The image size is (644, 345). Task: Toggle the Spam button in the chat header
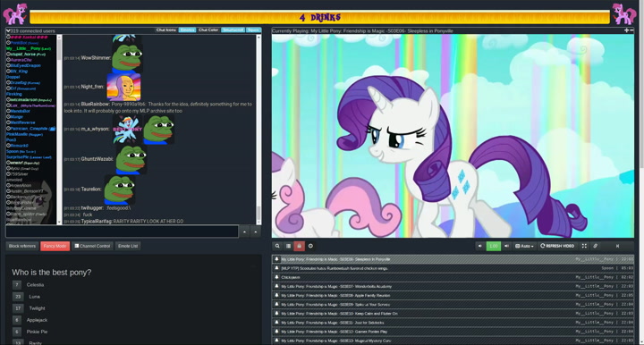point(253,30)
